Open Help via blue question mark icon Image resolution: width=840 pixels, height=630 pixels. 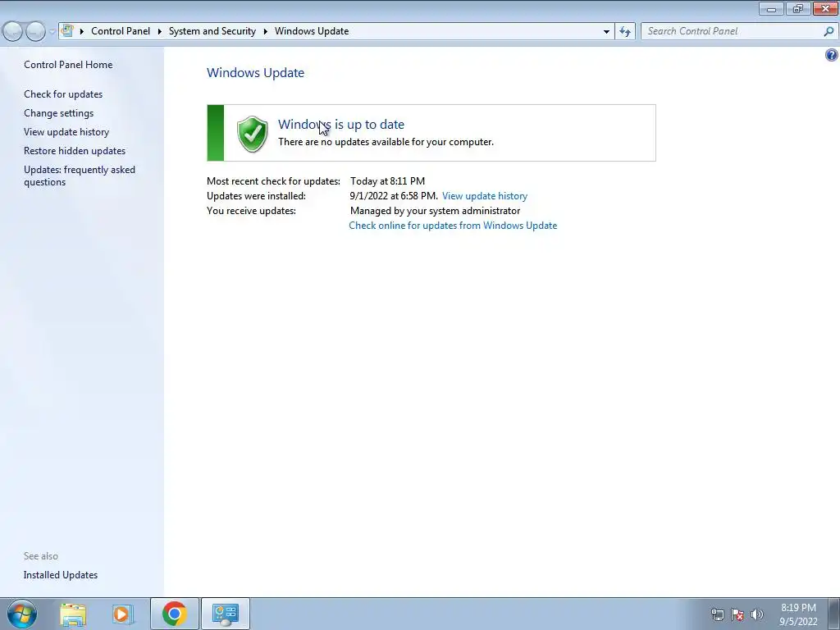pos(832,55)
